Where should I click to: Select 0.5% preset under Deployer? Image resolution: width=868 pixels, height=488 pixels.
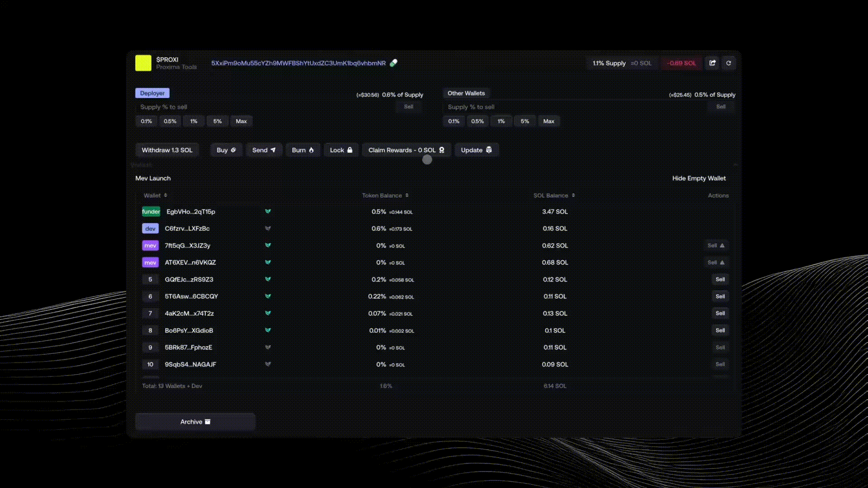coord(170,121)
